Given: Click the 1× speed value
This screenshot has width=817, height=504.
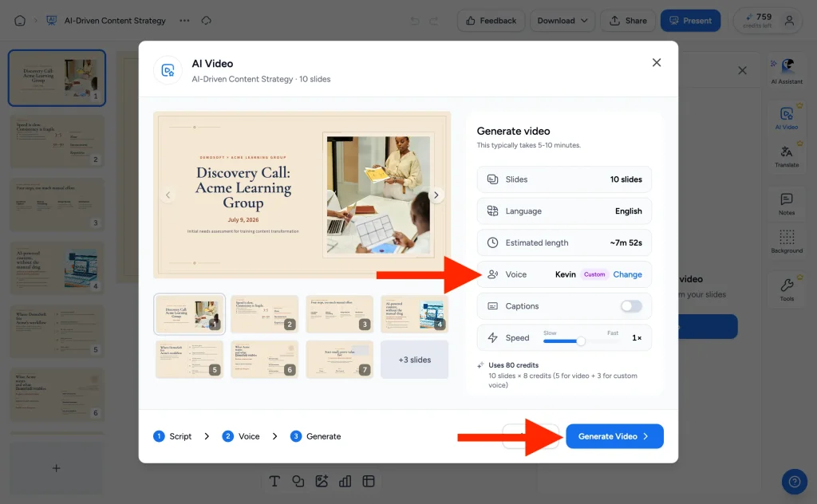Looking at the screenshot, I should pos(637,338).
